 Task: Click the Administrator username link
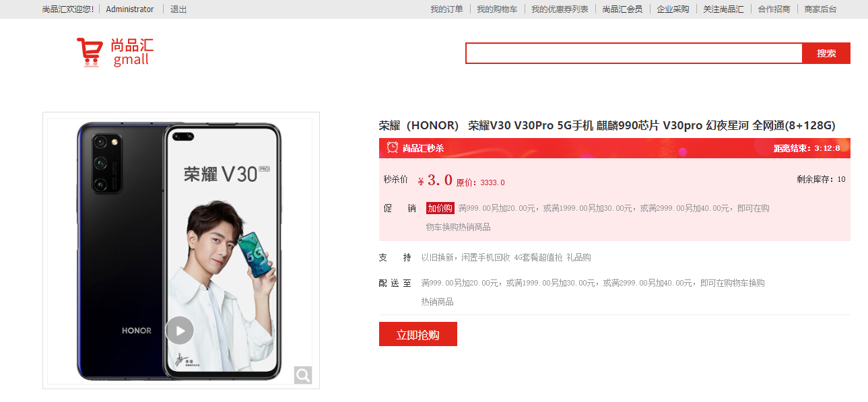[x=130, y=9]
